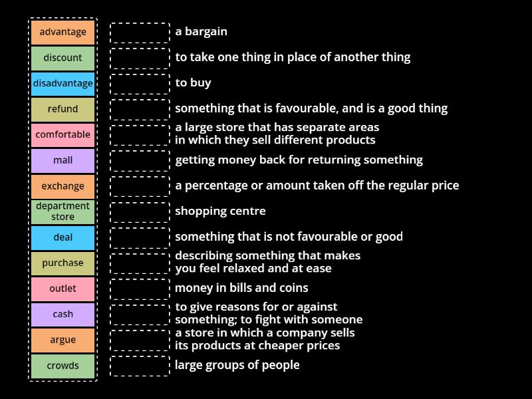Pick the "refund" word card
532x399 pixels.
63,109
